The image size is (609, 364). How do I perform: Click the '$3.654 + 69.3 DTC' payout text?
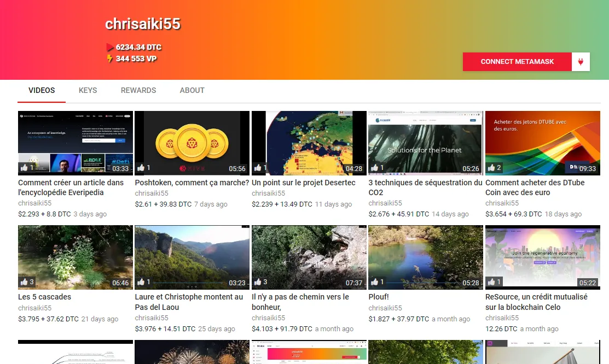(x=513, y=214)
